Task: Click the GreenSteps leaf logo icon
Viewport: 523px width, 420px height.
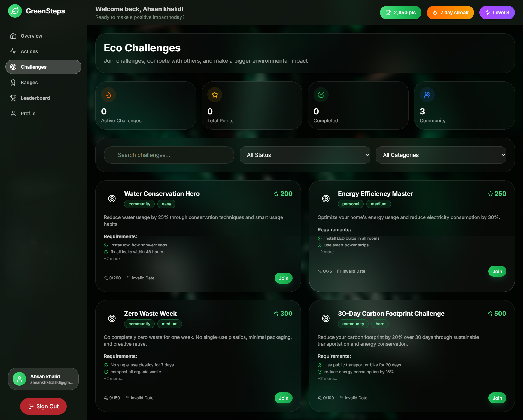Action: click(x=15, y=11)
